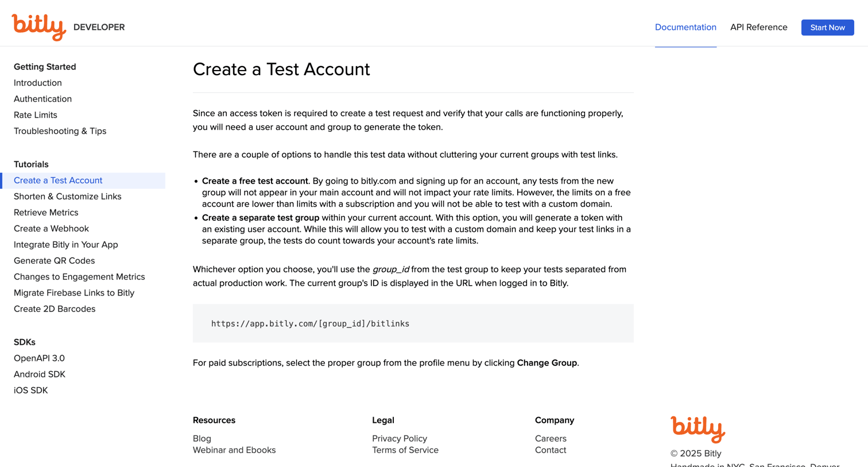
Task: Click the Careers link in the footer
Action: (x=551, y=438)
